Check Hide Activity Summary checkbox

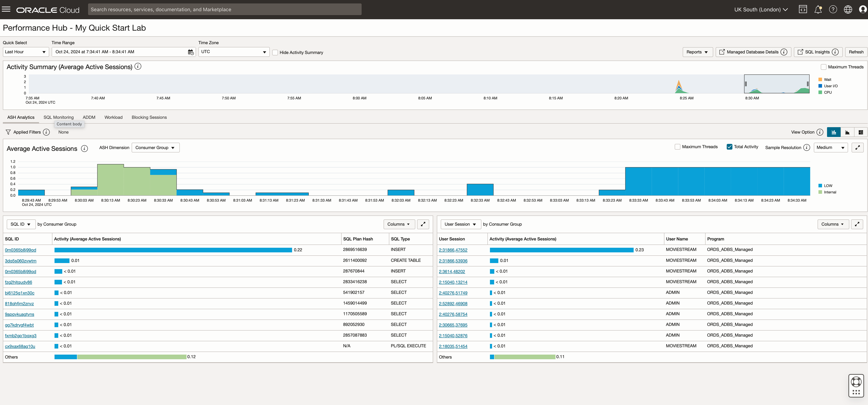click(x=275, y=53)
